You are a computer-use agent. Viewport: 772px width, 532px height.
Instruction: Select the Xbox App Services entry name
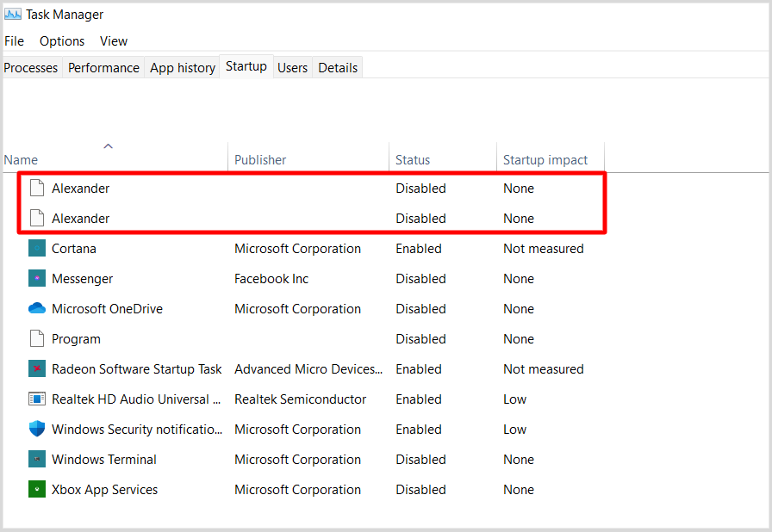point(105,490)
